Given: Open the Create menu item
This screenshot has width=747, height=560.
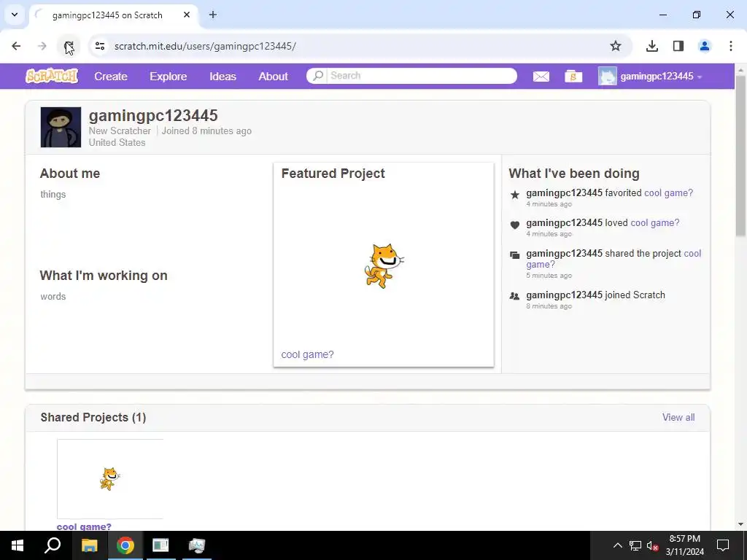Looking at the screenshot, I should [111, 76].
